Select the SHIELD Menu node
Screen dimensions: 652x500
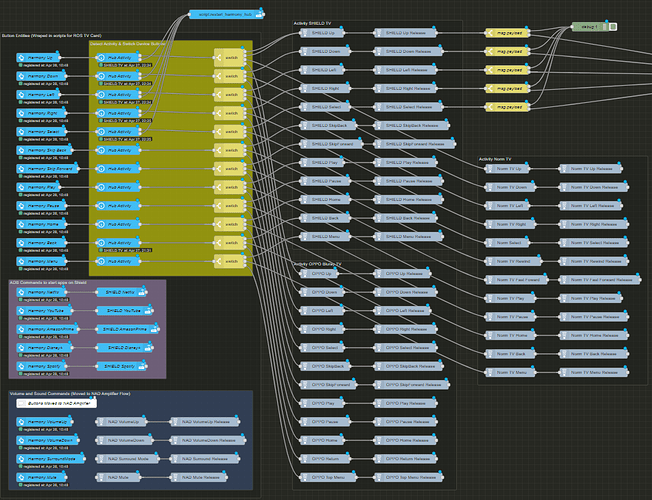point(325,237)
